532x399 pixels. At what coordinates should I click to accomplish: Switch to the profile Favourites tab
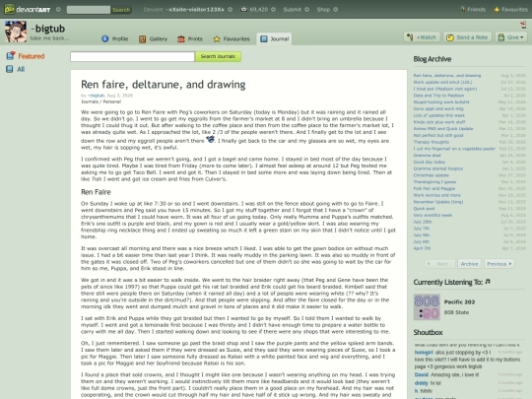[x=232, y=38]
